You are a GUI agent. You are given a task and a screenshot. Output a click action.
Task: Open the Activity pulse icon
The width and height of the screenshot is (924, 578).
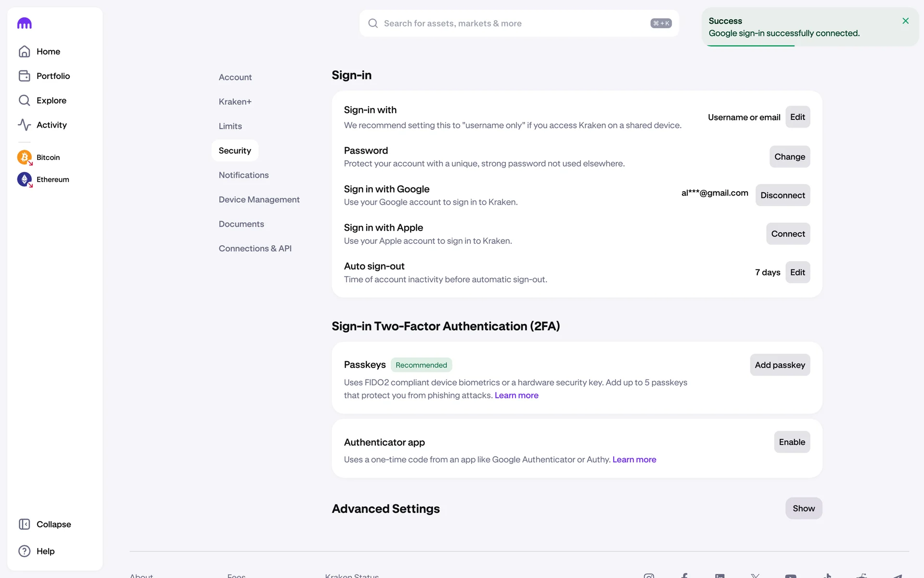[25, 125]
